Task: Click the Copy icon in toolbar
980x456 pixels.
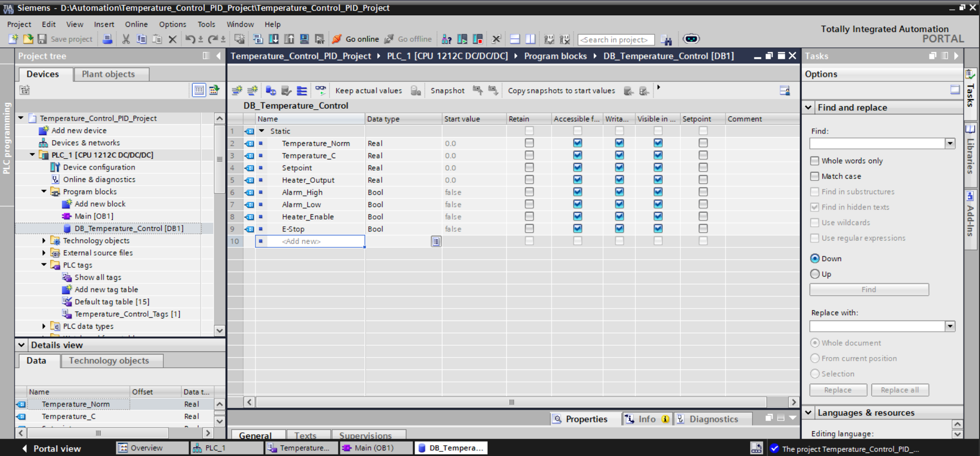Action: [141, 39]
